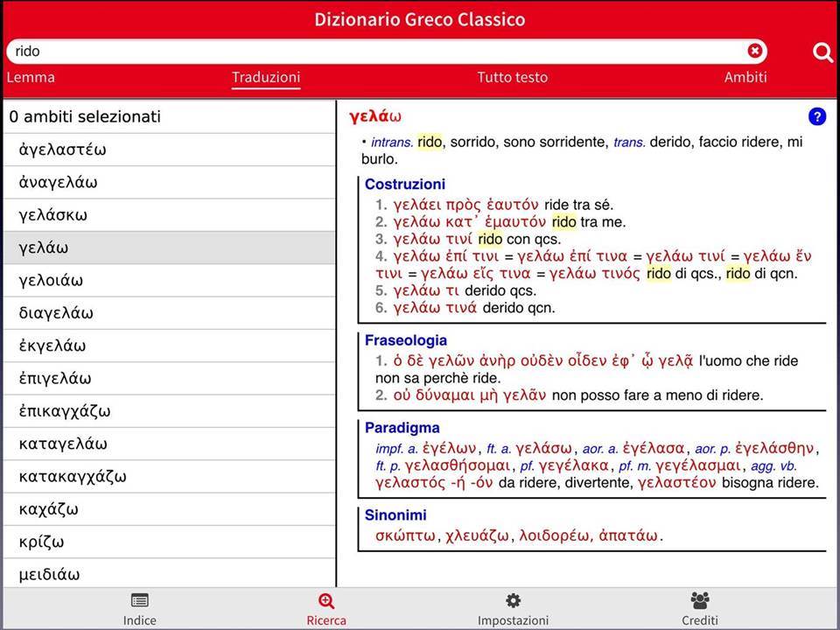
Task: Open Impostazioni gear icon
Action: click(513, 600)
